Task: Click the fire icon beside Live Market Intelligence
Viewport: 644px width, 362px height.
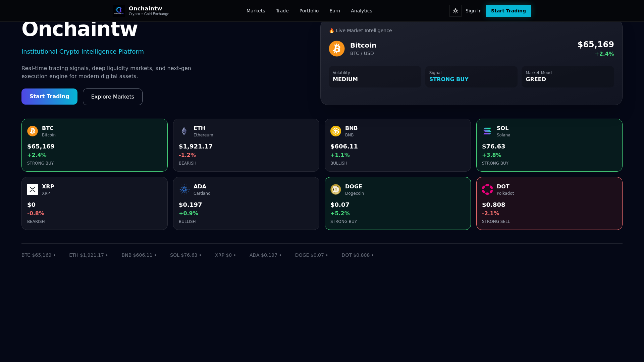Action: [331, 31]
